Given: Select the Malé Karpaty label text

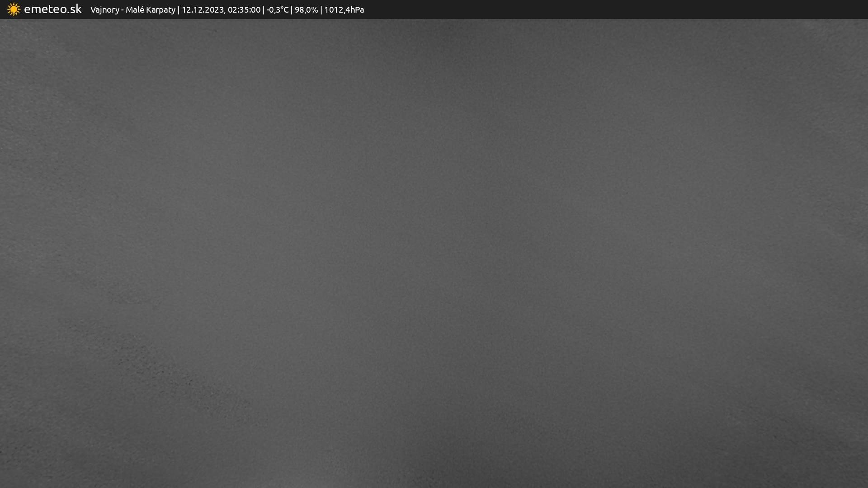Looking at the screenshot, I should (x=150, y=10).
